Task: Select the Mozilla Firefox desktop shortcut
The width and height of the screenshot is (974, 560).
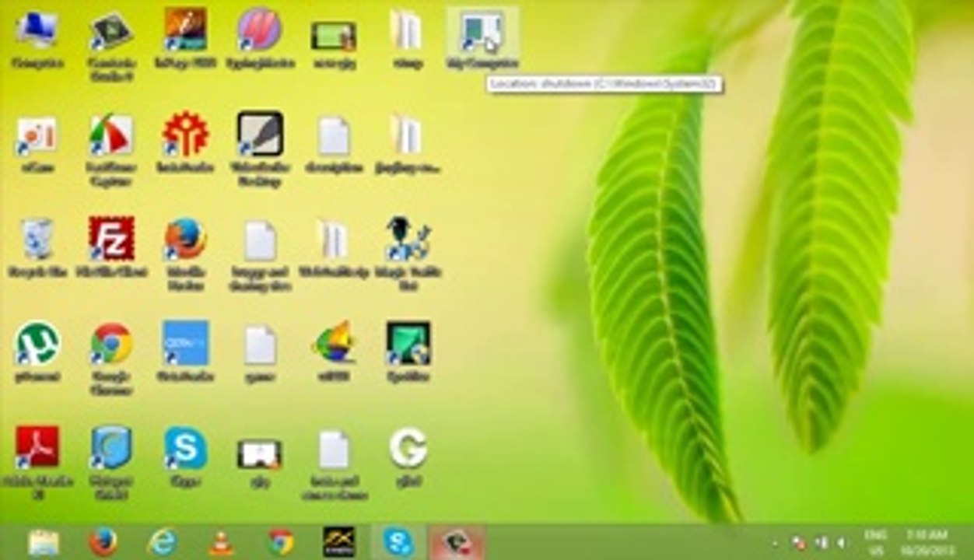Action: (x=185, y=238)
